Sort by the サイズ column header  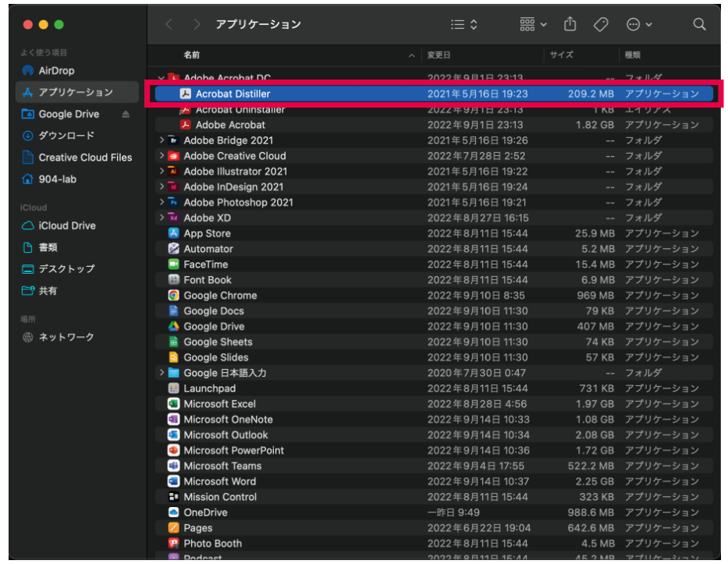pos(561,55)
